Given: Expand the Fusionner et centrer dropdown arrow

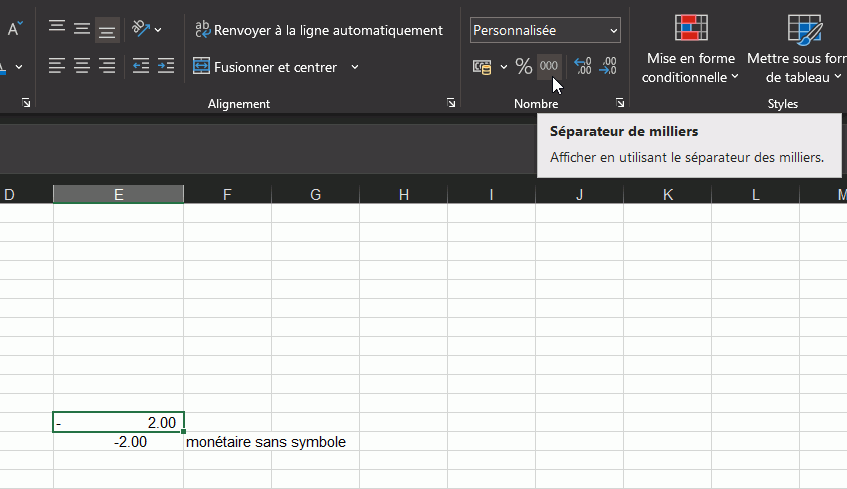Looking at the screenshot, I should pyautogui.click(x=355, y=67).
